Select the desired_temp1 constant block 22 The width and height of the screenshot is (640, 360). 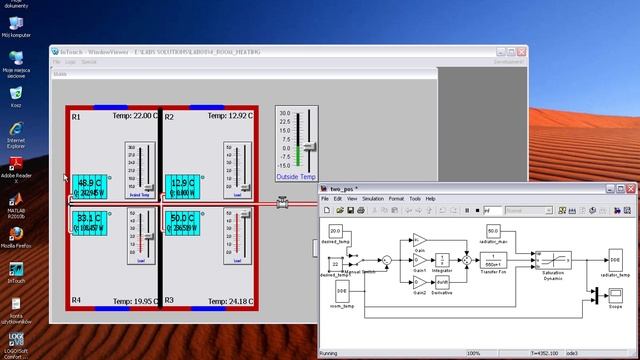336,264
